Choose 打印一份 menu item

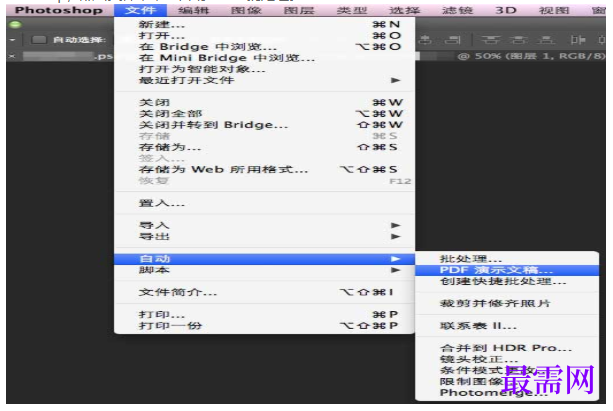pyautogui.click(x=264, y=325)
